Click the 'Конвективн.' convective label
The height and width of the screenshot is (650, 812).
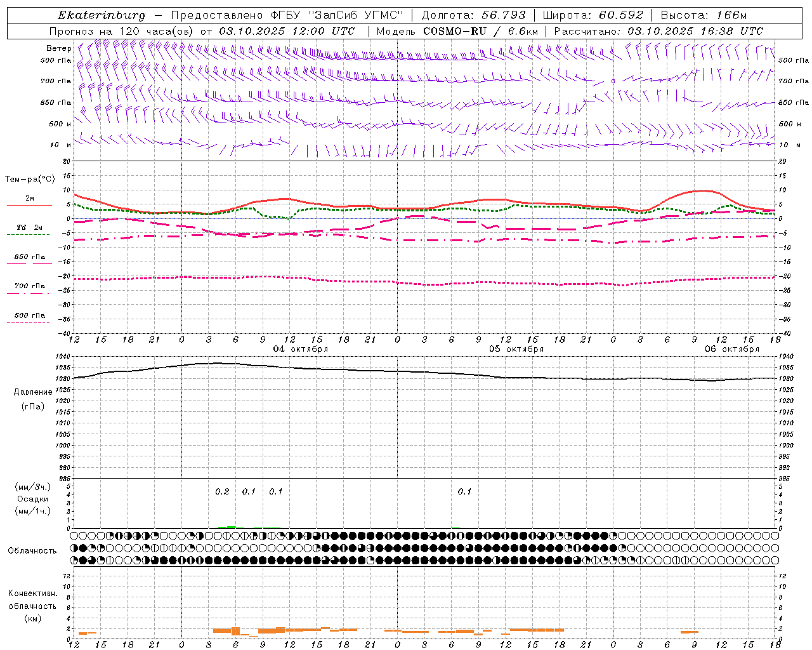(32, 594)
